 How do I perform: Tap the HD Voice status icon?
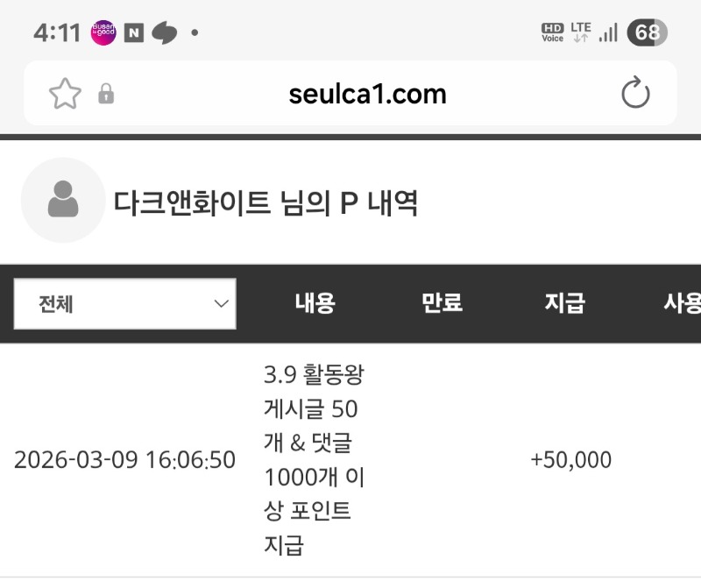(x=552, y=33)
